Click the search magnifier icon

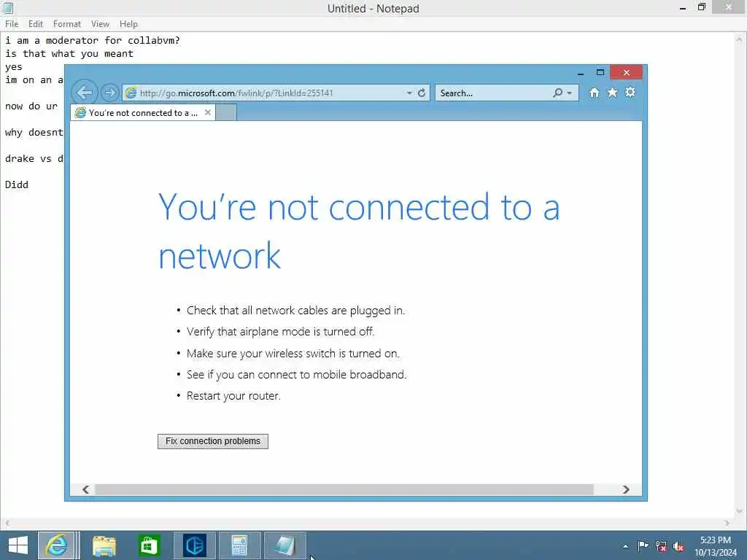(x=557, y=93)
